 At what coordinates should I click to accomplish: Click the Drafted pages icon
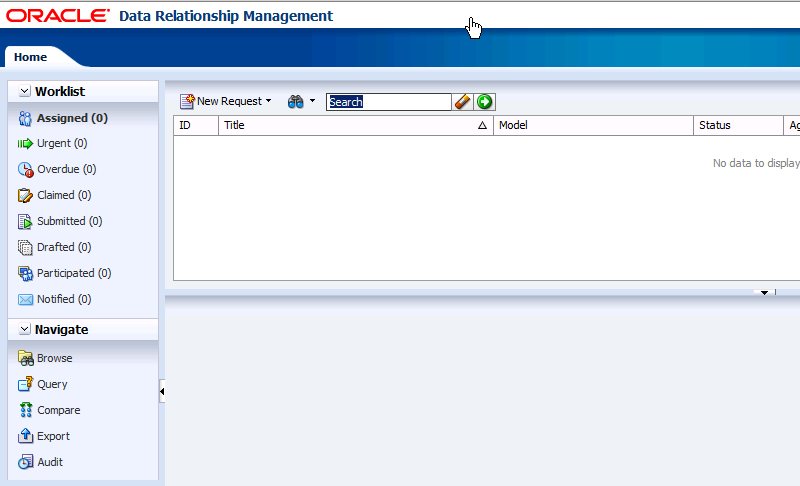coord(25,247)
